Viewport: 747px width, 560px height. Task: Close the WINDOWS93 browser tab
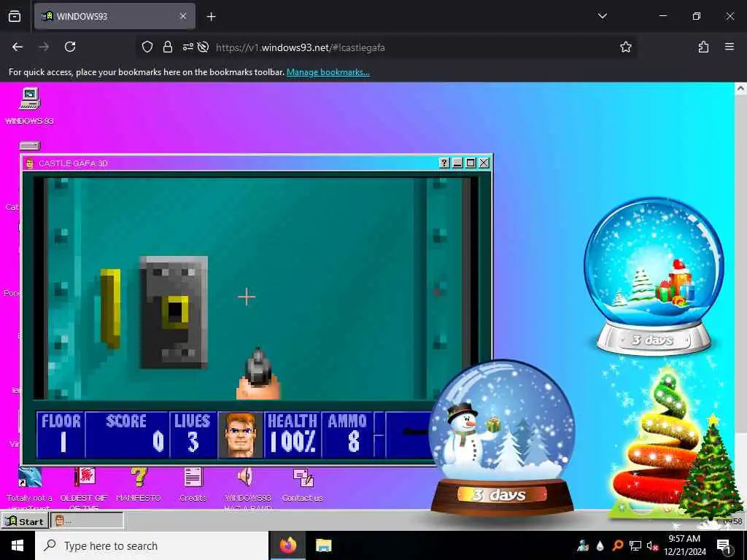[183, 16]
